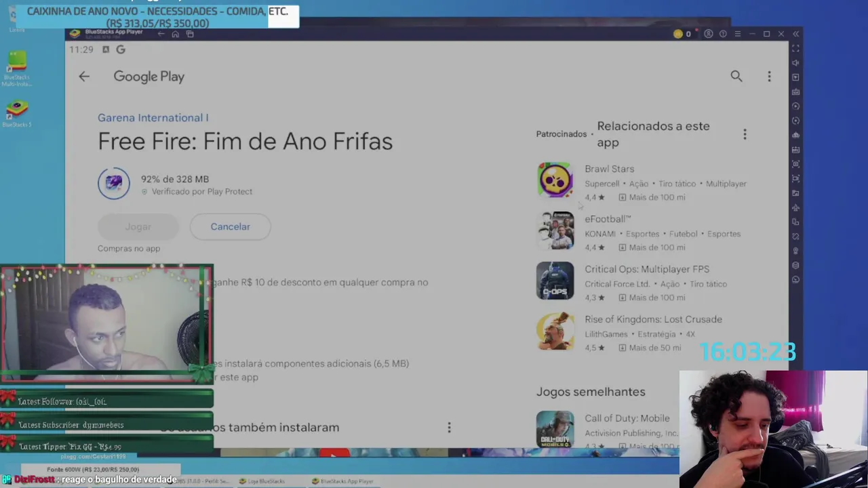This screenshot has width=868, height=488.
Task: Open eFootball app listing
Action: pos(642,232)
